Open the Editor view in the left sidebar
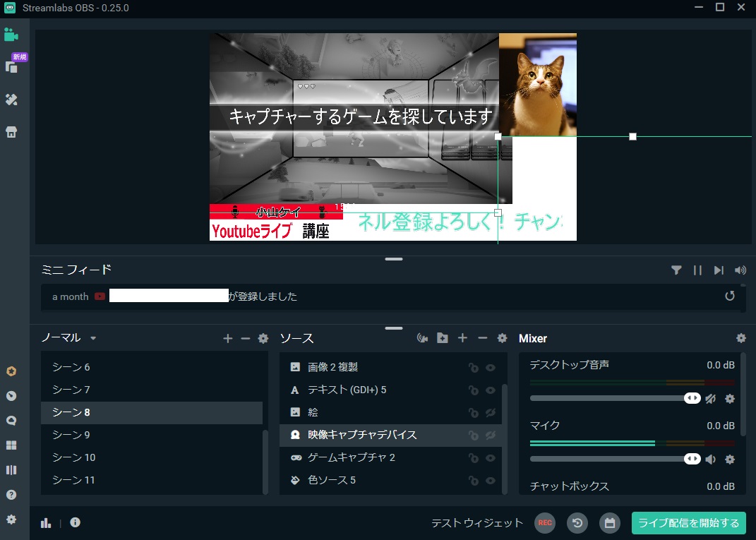 (13, 33)
